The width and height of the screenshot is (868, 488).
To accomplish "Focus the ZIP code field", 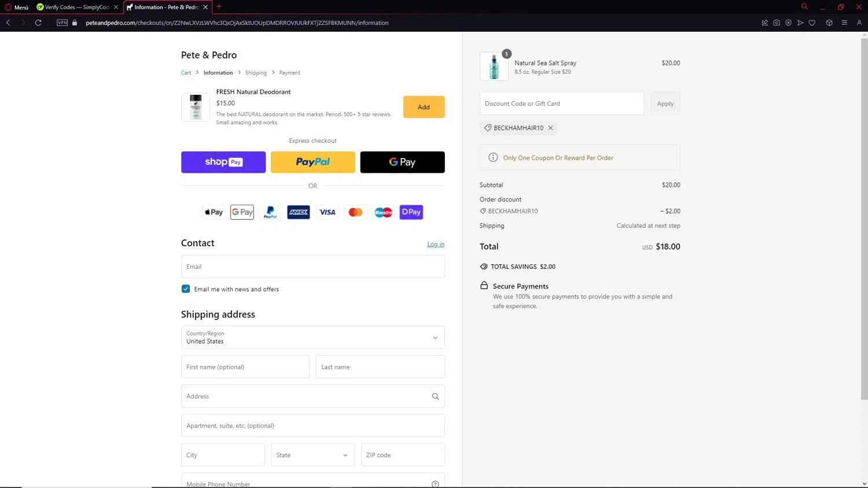I will point(403,455).
